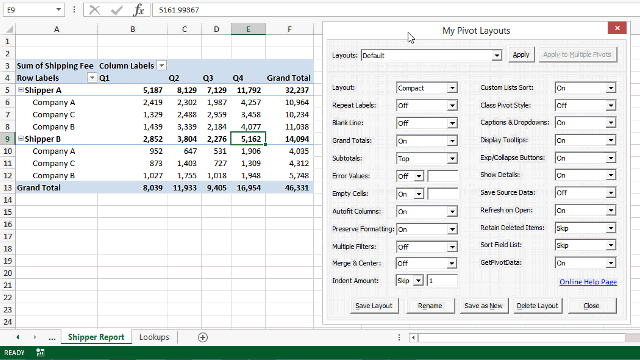640x360 pixels.
Task: Click the Rename button
Action: click(430, 306)
